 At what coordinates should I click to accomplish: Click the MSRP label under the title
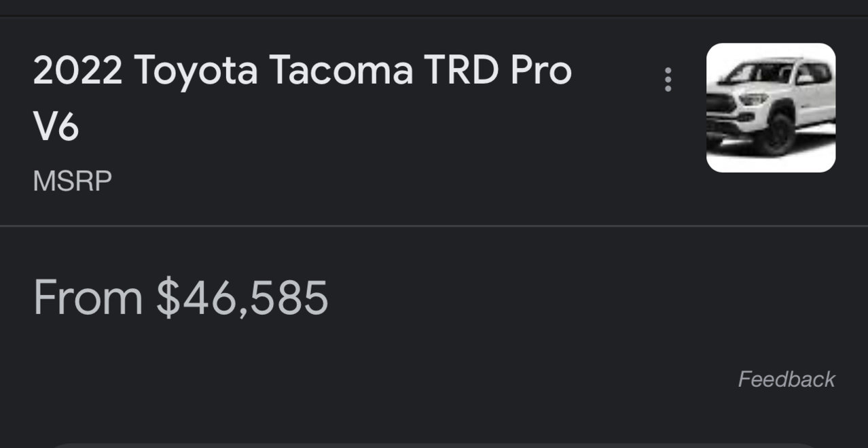tap(72, 182)
